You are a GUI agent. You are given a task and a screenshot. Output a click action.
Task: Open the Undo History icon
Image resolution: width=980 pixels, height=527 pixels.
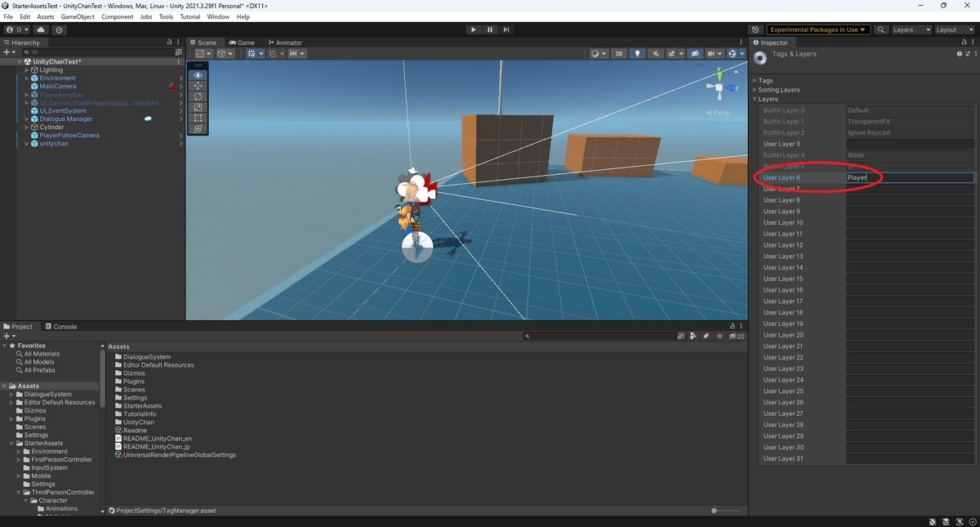click(x=755, y=29)
